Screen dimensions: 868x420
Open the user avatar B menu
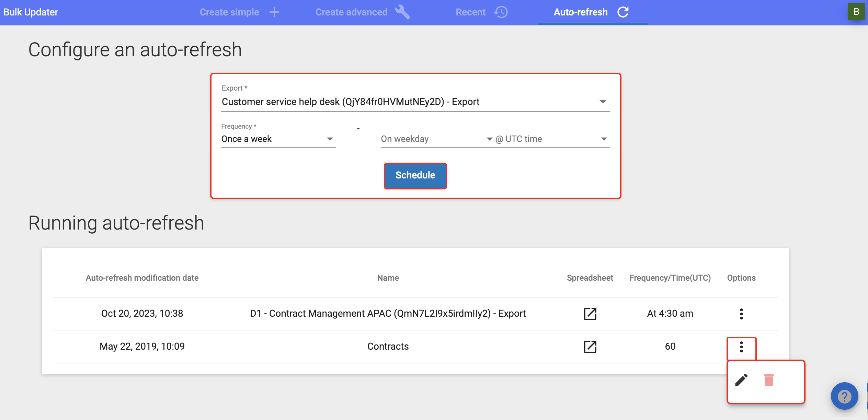[856, 11]
